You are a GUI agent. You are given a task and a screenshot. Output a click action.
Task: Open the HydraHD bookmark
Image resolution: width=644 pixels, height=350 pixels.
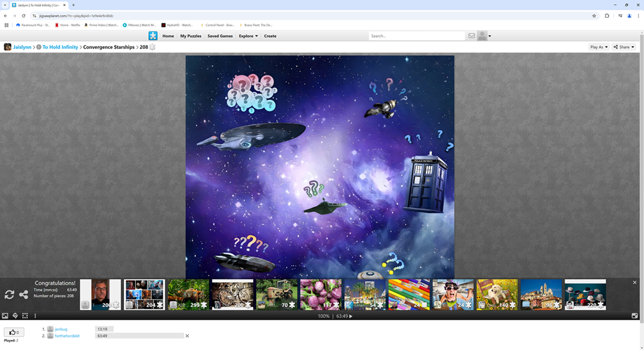click(x=177, y=25)
